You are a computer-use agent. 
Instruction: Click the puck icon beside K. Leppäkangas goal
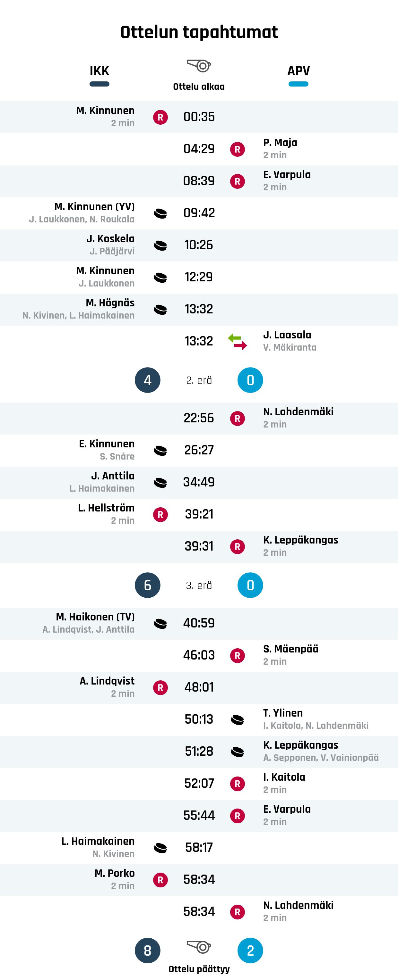237,752
